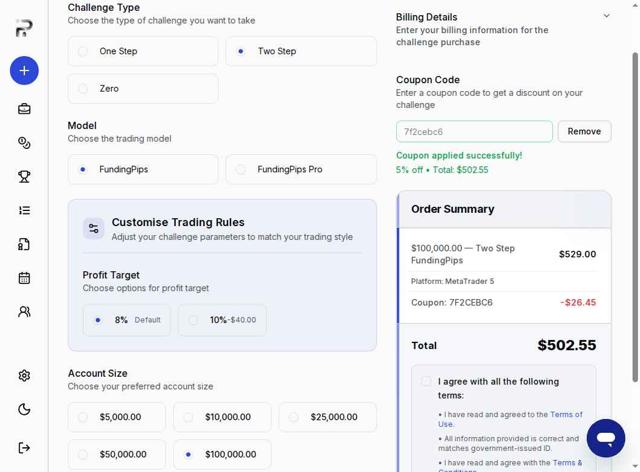Click the -$26.45 coupon discount

point(578,303)
